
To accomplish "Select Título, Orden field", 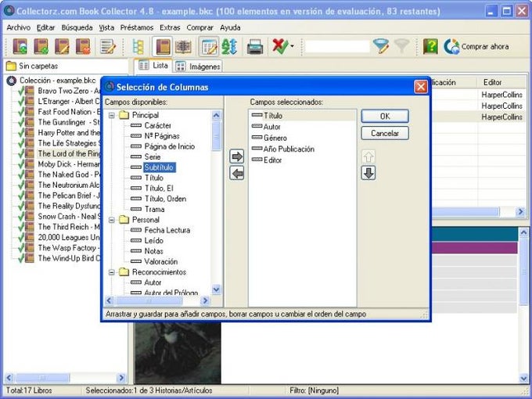I will [165, 199].
